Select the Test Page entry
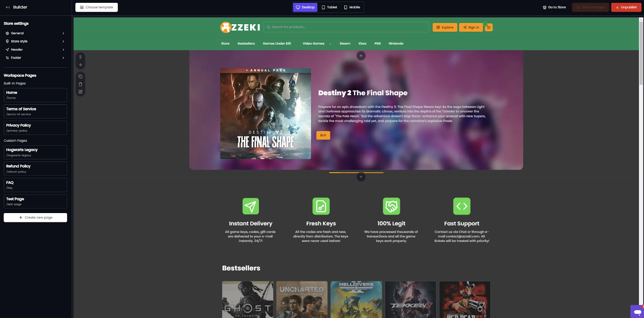Image resolution: width=644 pixels, height=318 pixels. point(35,201)
